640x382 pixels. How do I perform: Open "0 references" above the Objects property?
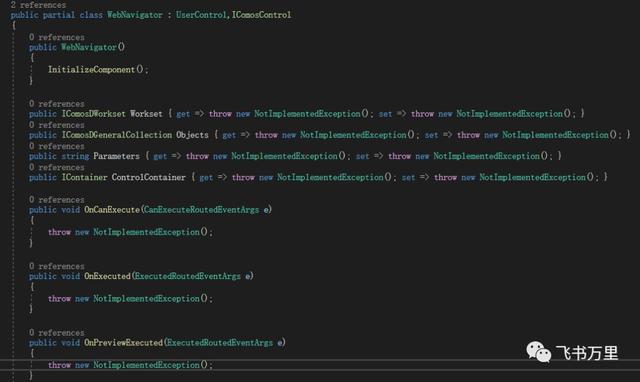(57, 125)
